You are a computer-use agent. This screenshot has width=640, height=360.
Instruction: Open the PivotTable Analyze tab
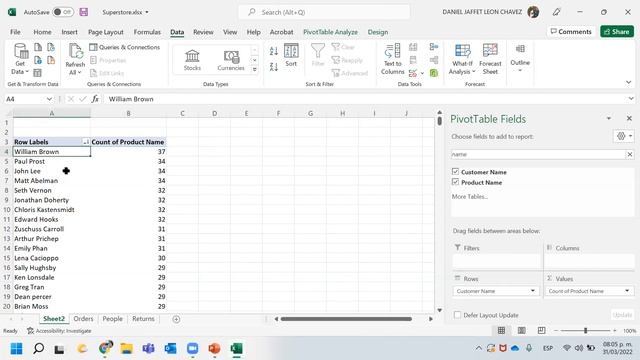(x=330, y=32)
